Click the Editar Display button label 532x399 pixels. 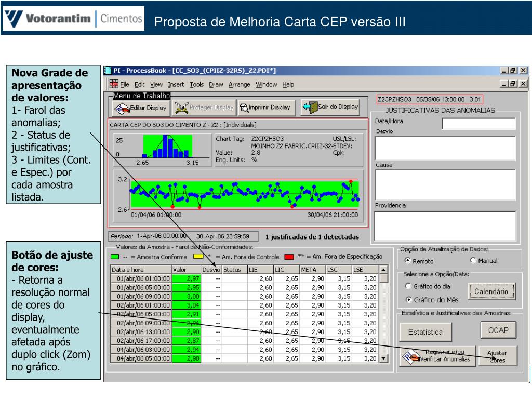(148, 108)
